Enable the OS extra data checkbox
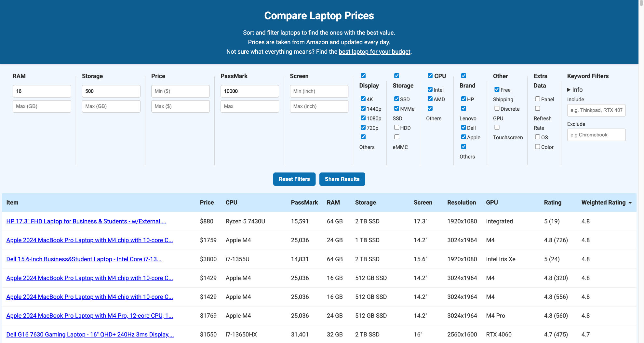 (x=538, y=137)
